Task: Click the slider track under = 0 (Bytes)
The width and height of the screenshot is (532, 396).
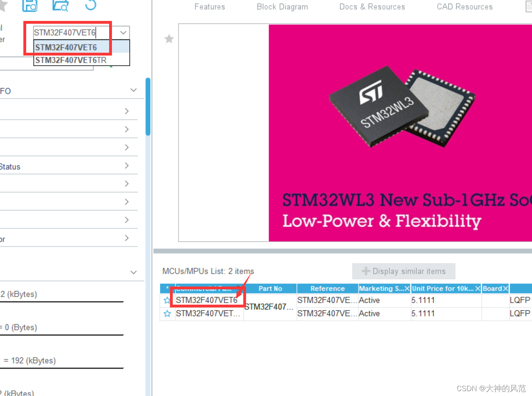Action: [62, 335]
